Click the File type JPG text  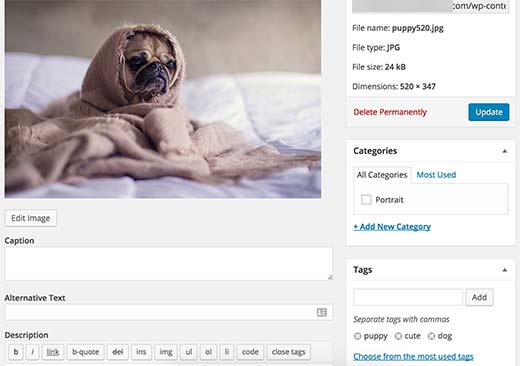pos(376,48)
